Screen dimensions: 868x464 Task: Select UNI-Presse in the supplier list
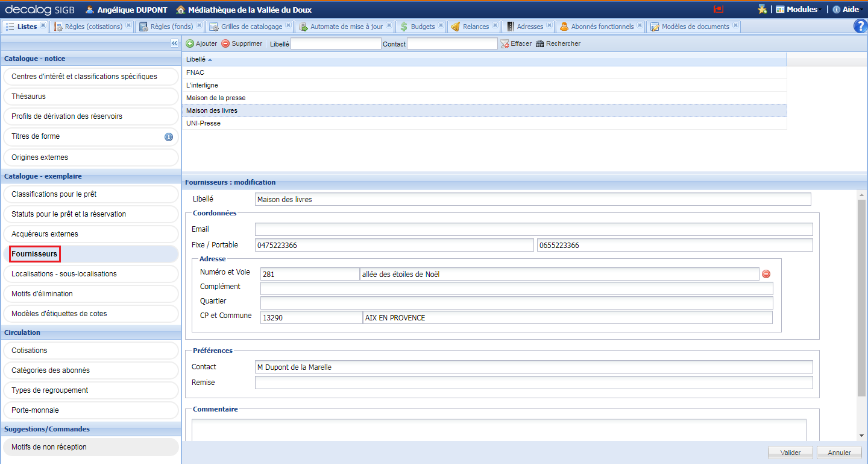[x=204, y=123]
